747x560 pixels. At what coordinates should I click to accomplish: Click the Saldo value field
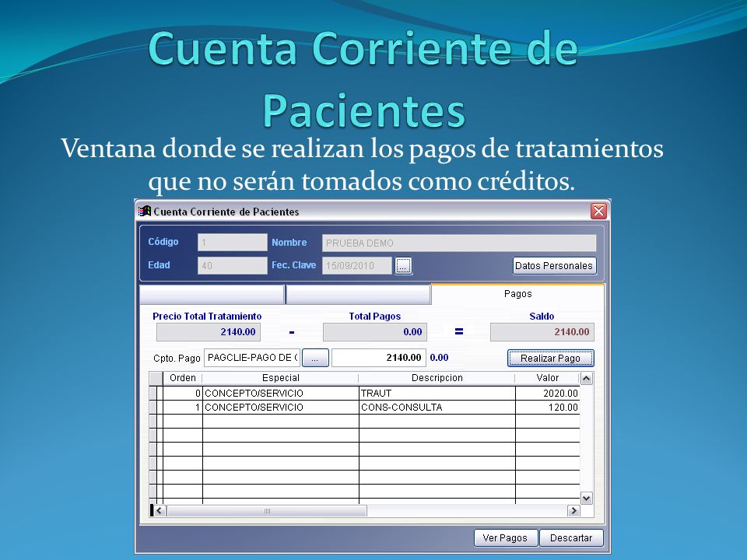tap(542, 332)
